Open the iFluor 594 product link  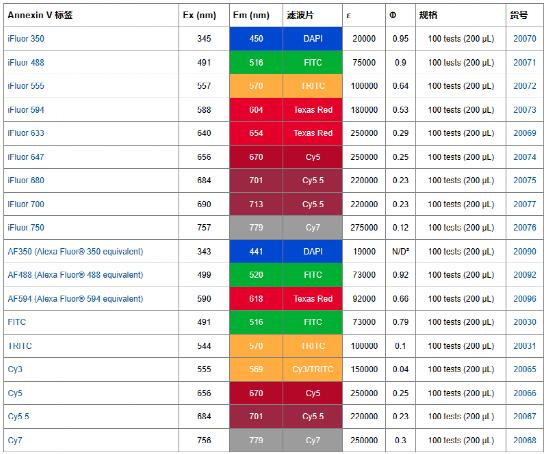pos(26,110)
